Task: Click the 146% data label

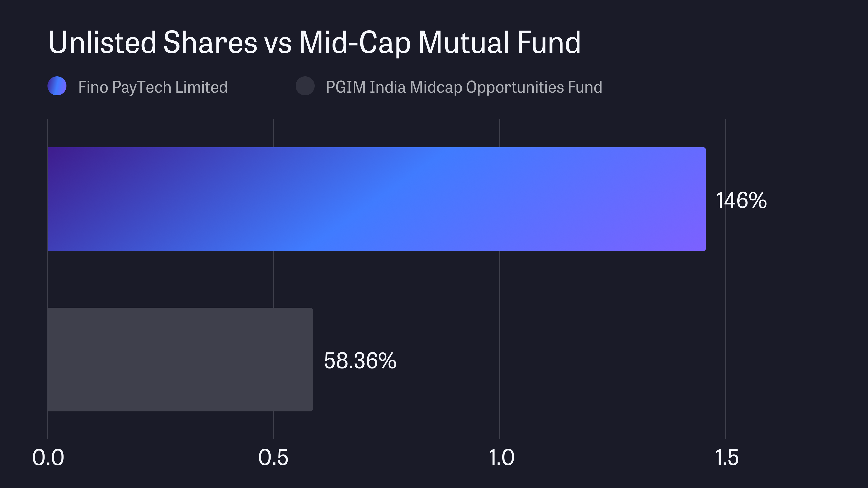Action: [741, 200]
